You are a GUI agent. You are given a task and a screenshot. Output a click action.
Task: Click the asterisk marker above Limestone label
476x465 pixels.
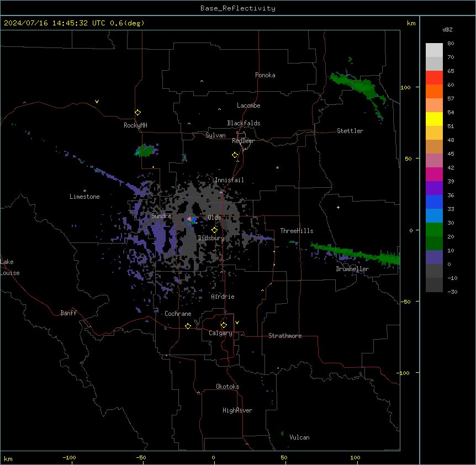click(x=84, y=191)
